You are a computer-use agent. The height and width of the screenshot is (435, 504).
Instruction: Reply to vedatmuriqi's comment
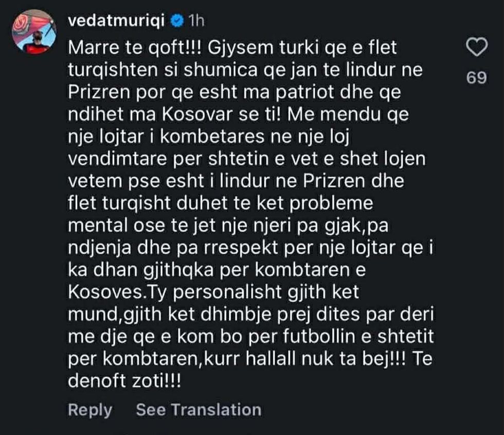pyautogui.click(x=90, y=410)
